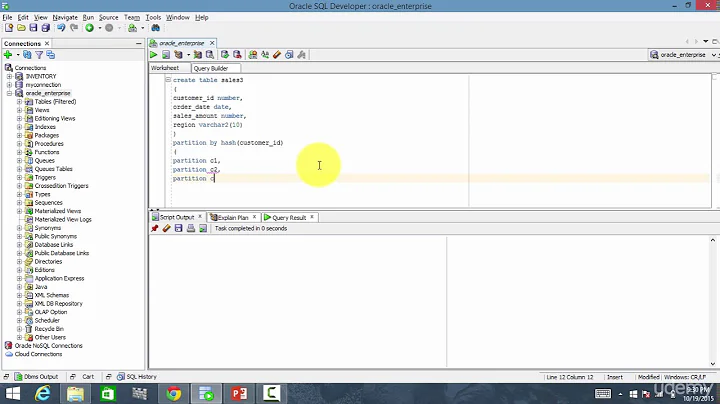Viewport: 720px width, 404px height.
Task: Click the Commit icon in worksheet toolbar
Action: click(225, 55)
